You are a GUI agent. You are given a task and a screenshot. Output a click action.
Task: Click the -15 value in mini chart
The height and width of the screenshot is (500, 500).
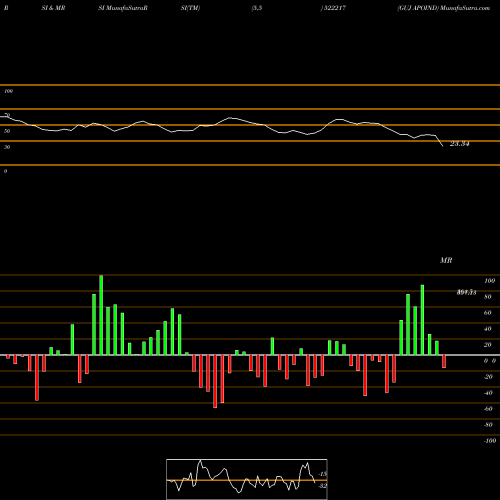(x=323, y=474)
